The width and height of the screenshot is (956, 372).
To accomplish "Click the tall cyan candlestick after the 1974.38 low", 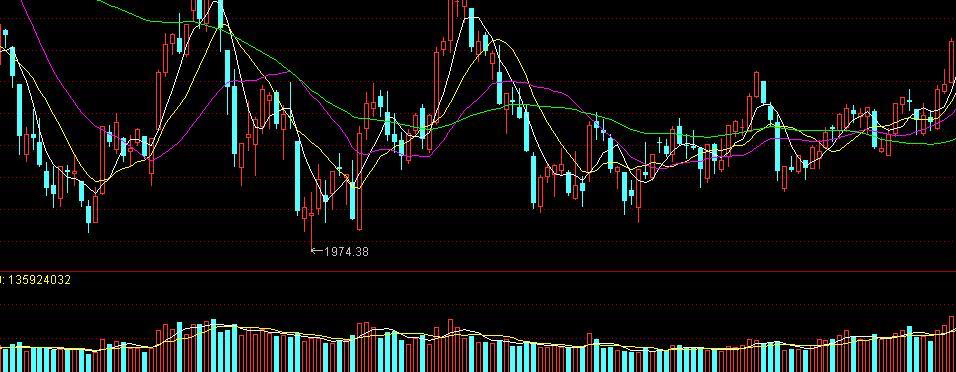I will [352, 201].
